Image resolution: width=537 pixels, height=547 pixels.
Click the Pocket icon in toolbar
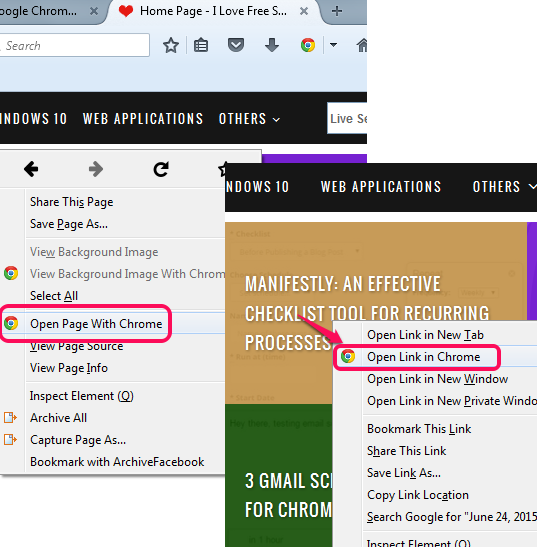click(x=236, y=45)
